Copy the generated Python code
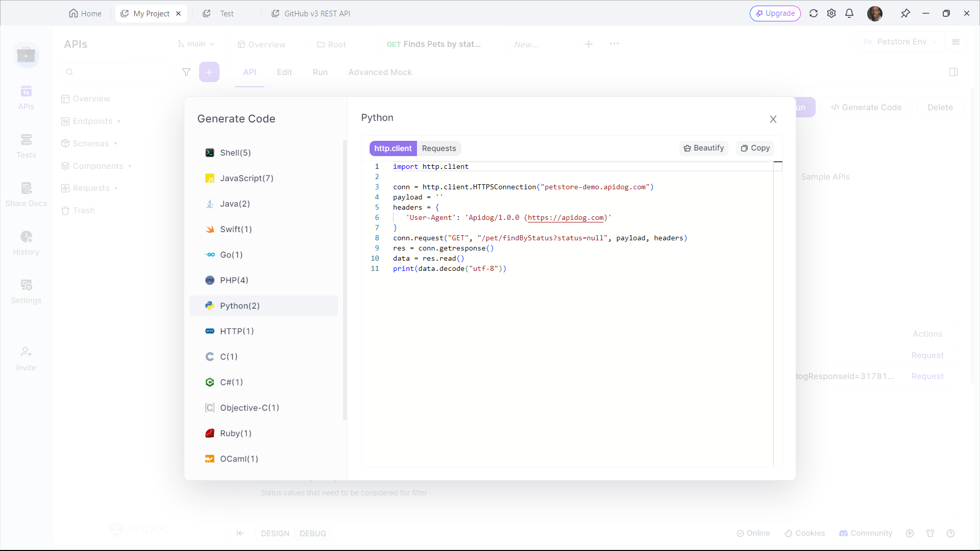Image resolution: width=980 pixels, height=551 pixels. (x=755, y=148)
